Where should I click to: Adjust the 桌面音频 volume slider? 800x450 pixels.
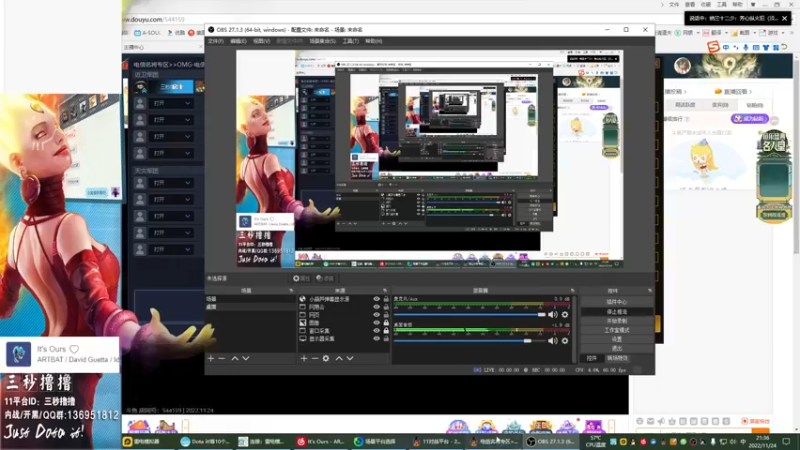pyautogui.click(x=470, y=340)
